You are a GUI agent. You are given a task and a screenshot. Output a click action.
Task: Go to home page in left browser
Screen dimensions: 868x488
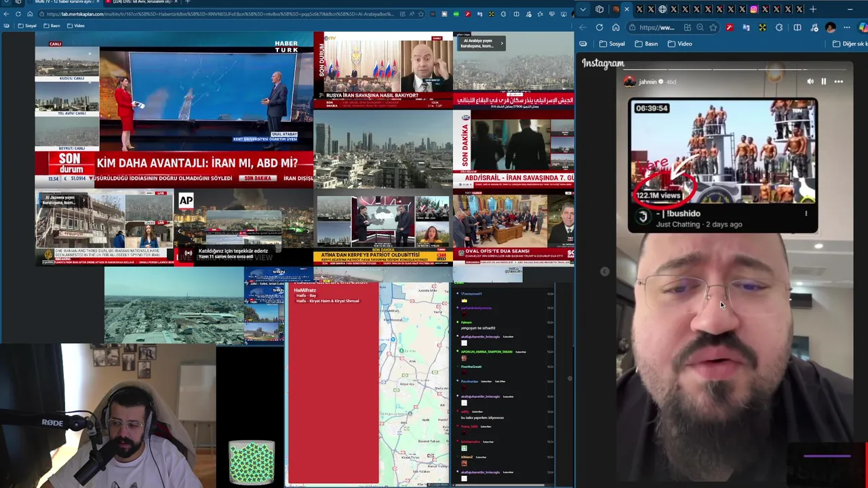(x=31, y=14)
